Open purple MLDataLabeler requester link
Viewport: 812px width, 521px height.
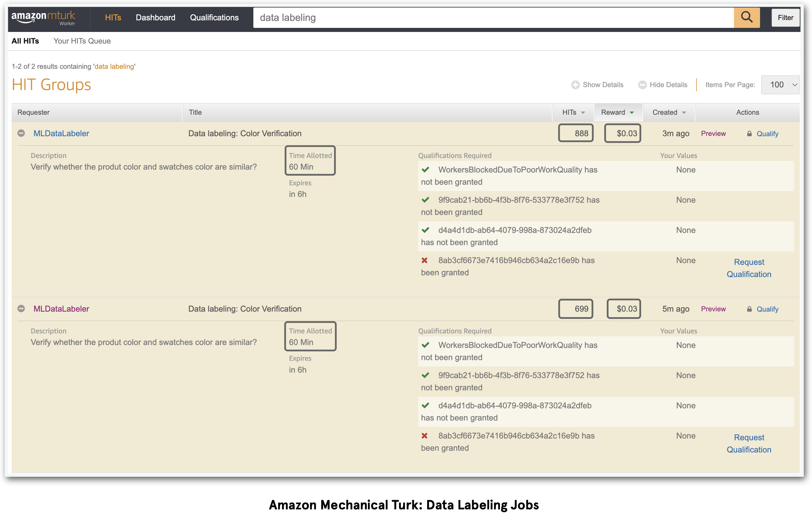[61, 308]
